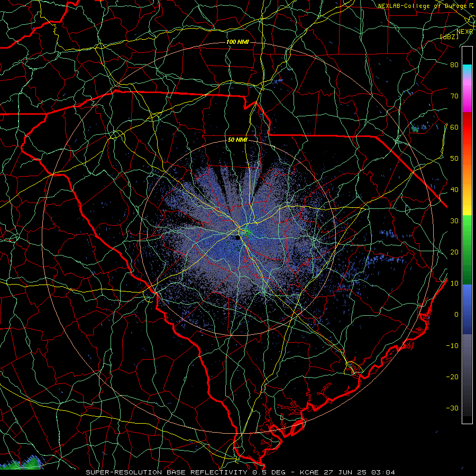Screen dimensions: 476x476
Task: Click the 80 value on the dBZ scale
Action: (x=454, y=65)
